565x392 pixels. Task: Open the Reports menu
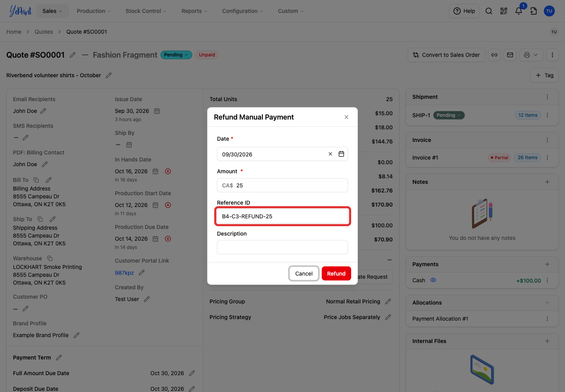point(194,11)
